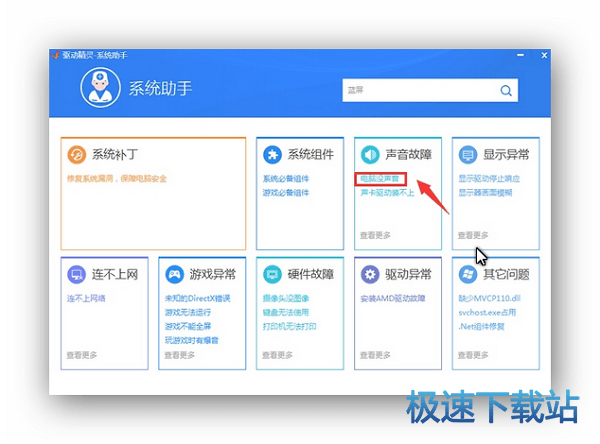Focus the search input box
The width and height of the screenshot is (600, 444).
click(x=430, y=90)
